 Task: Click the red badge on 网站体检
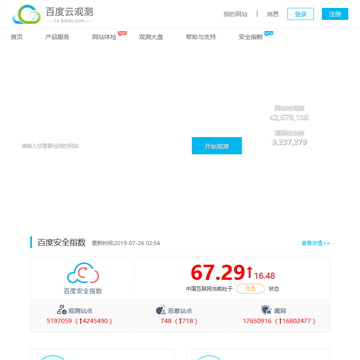[122, 33]
